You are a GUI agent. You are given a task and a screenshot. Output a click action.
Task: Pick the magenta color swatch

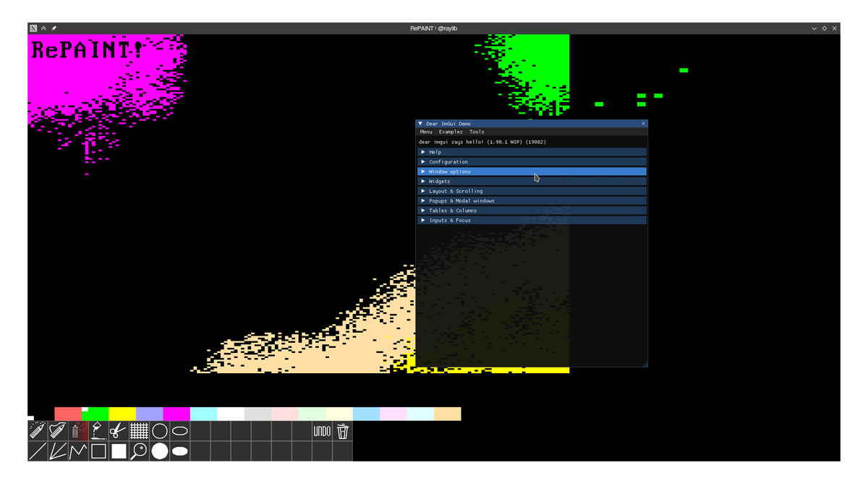(x=176, y=414)
